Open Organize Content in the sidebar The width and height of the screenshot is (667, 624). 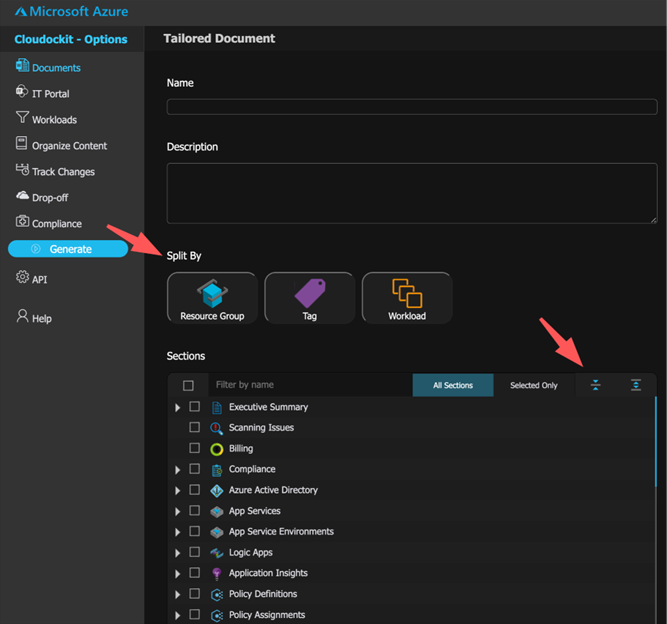point(69,146)
